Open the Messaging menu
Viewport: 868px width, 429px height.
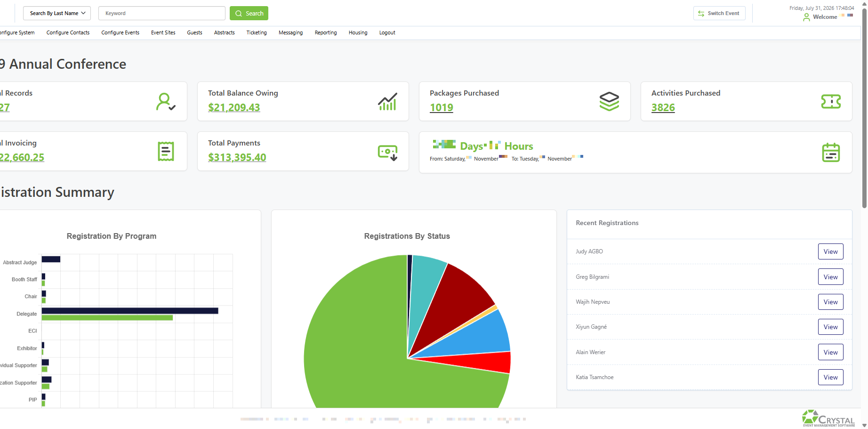(x=291, y=32)
